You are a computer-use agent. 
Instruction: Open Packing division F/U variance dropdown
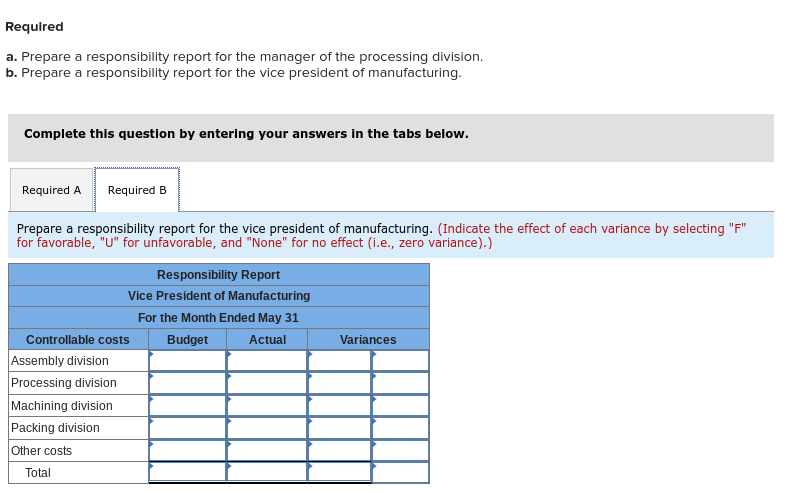click(x=401, y=428)
